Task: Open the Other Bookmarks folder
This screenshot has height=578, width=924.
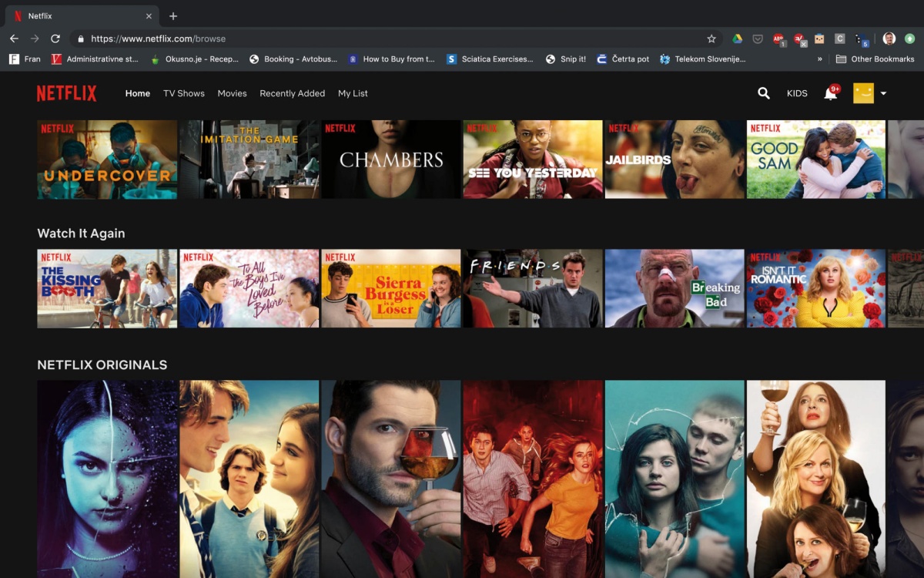Action: tap(875, 59)
